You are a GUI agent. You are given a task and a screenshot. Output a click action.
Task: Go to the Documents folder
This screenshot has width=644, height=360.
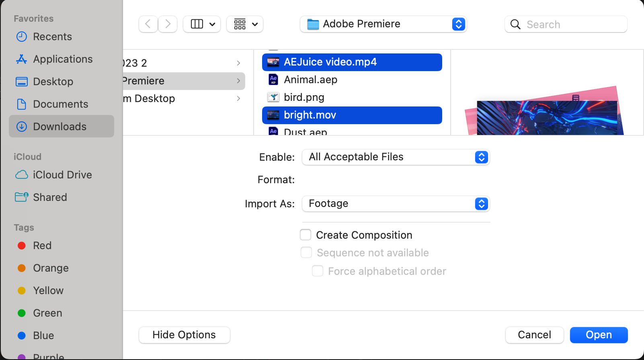pos(60,104)
